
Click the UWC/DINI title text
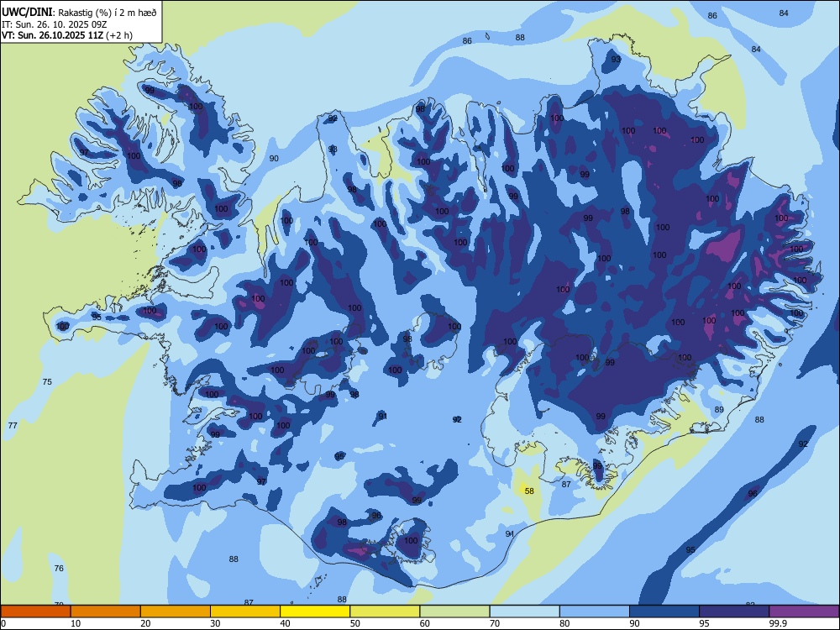27,13
